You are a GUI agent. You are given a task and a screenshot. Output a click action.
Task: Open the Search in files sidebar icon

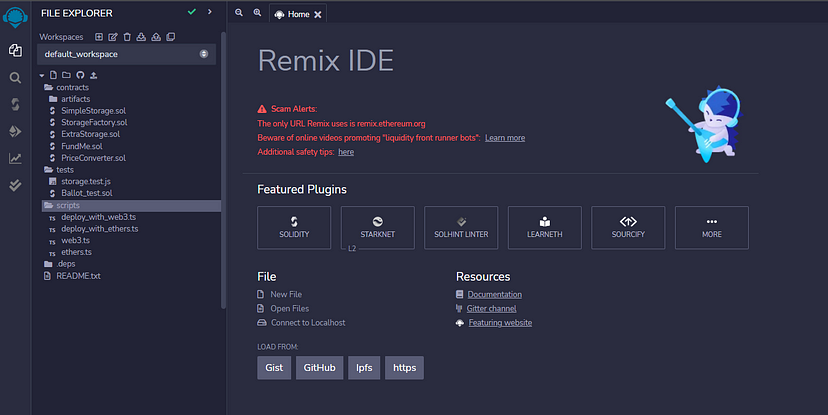coord(15,78)
